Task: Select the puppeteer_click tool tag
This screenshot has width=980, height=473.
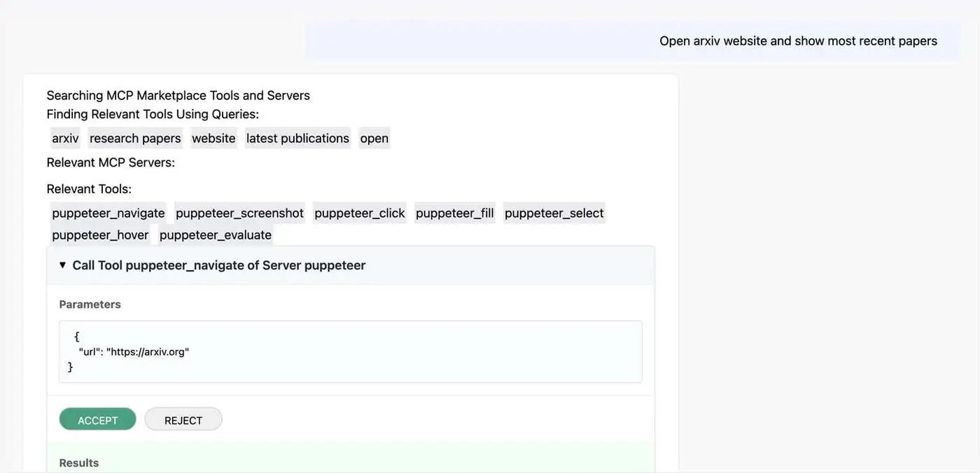Action: 360,213
